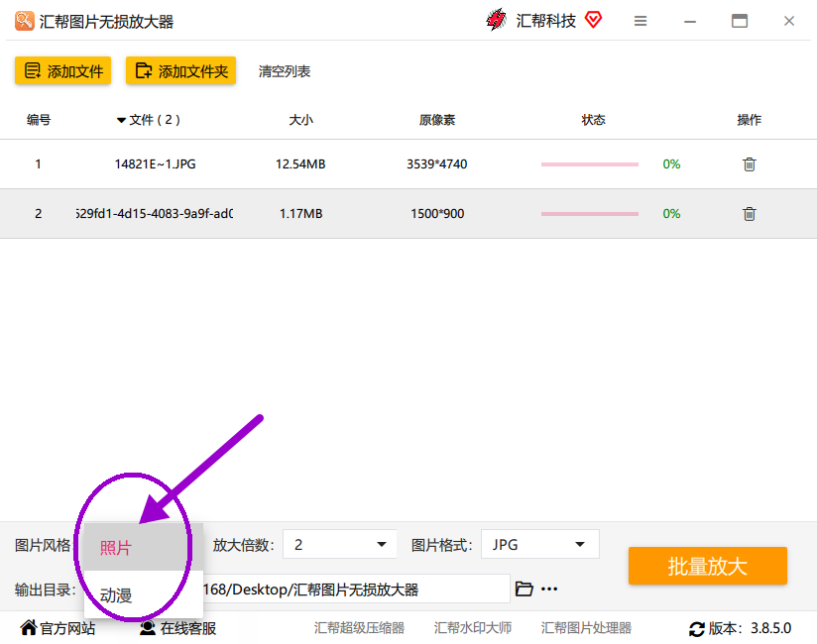Click the 在线客服 link text
Screen dimensions: 817x644
pos(188,628)
